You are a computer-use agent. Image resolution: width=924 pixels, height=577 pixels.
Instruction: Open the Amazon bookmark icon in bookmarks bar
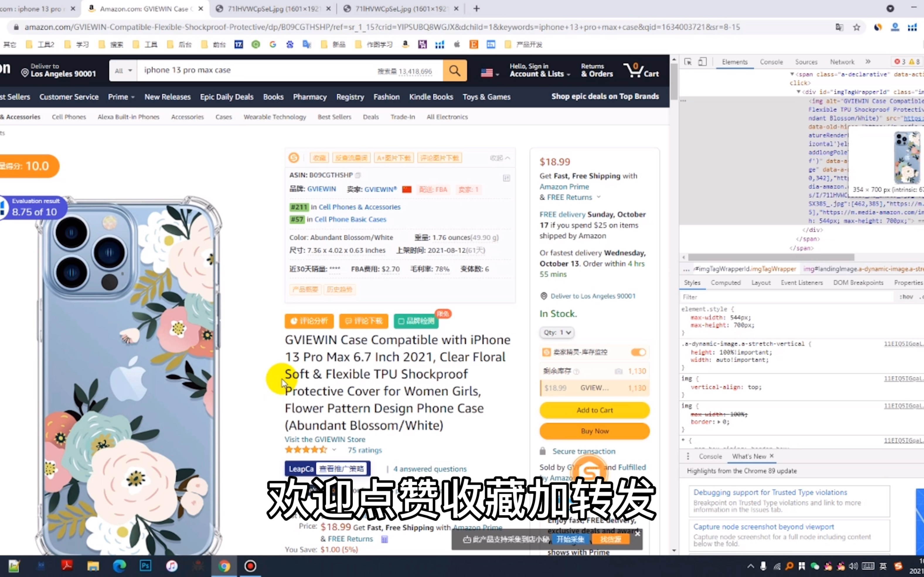tap(405, 45)
